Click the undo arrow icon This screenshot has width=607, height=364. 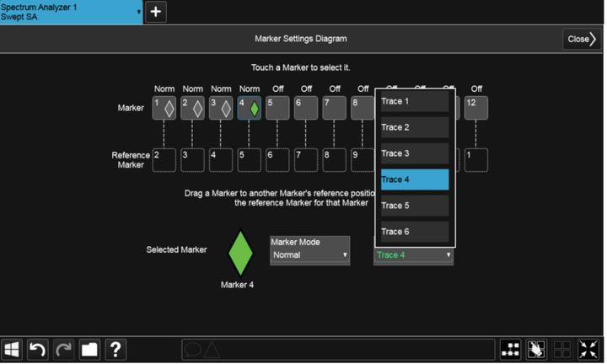click(x=38, y=350)
